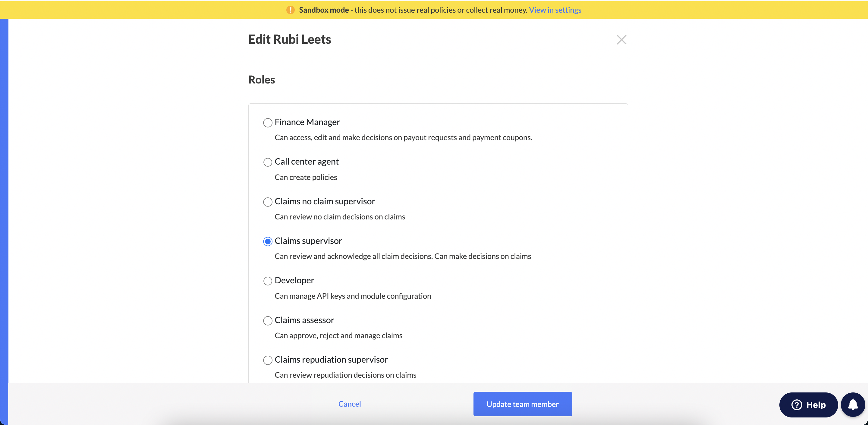Click 'Can review no claim decisions on claims'

pos(340,217)
